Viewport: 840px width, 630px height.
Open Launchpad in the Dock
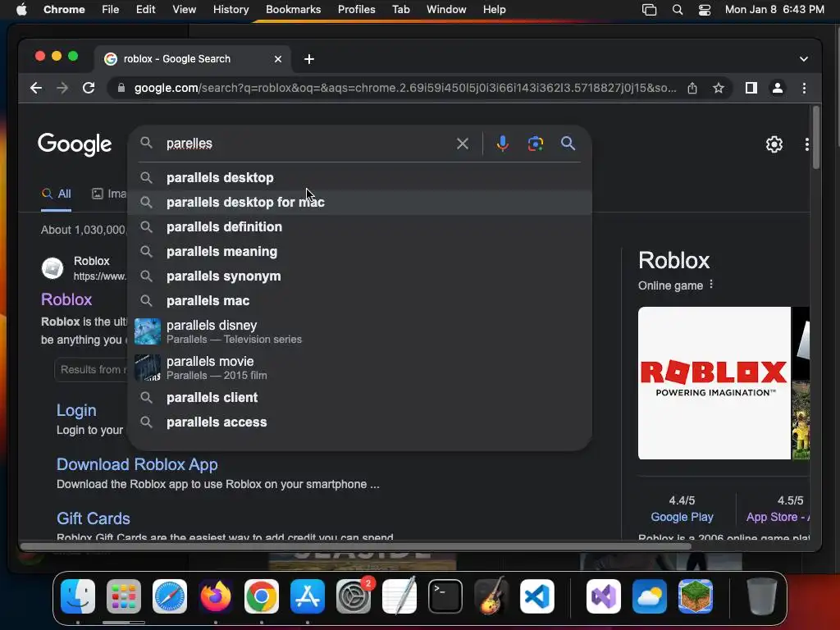pos(124,596)
